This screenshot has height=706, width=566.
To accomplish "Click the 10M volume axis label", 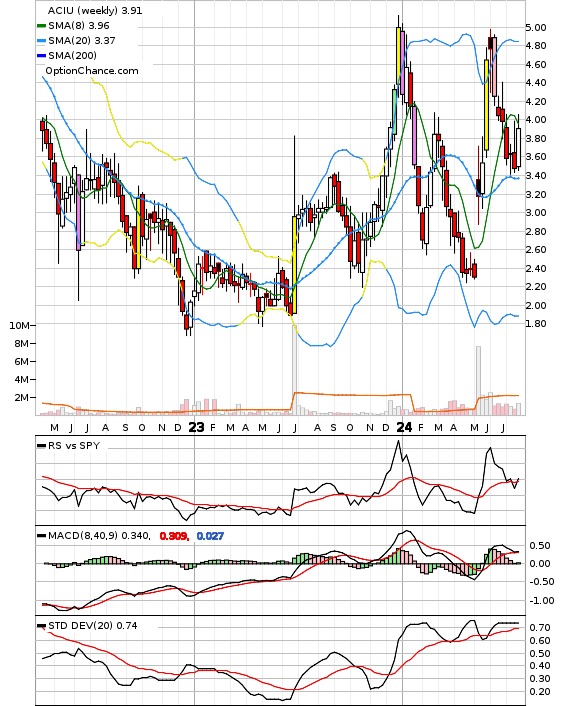I will 19,326.
